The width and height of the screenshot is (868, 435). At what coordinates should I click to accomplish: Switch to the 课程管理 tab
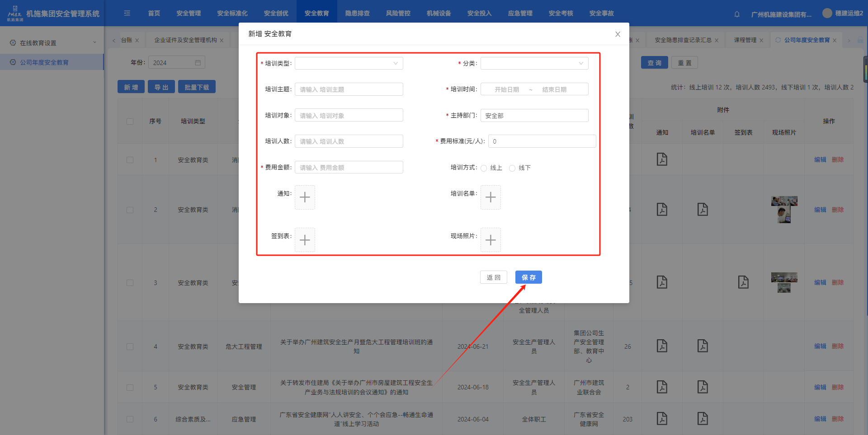pyautogui.click(x=745, y=40)
